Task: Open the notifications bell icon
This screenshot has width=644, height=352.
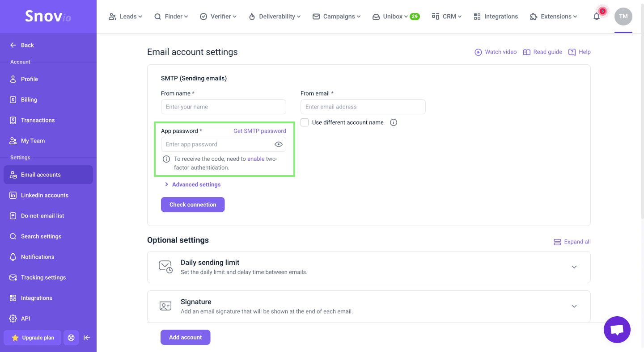Action: (x=597, y=17)
